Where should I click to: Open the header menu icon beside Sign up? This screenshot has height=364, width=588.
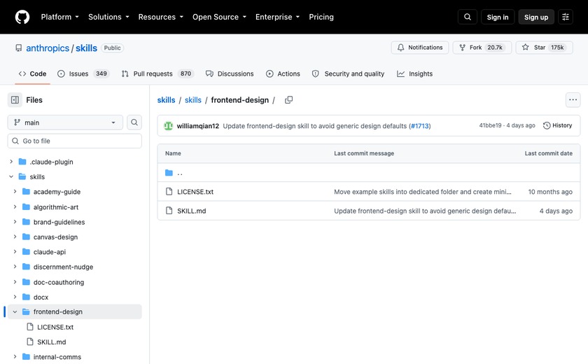566,17
